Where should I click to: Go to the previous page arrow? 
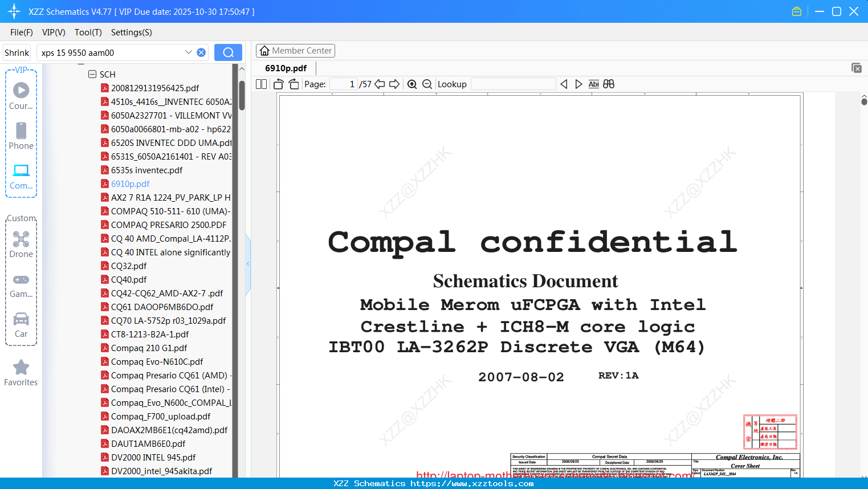[x=380, y=84]
